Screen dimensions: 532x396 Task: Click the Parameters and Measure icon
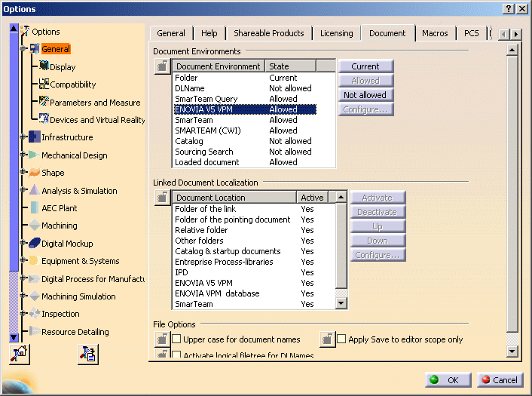pos(44,101)
